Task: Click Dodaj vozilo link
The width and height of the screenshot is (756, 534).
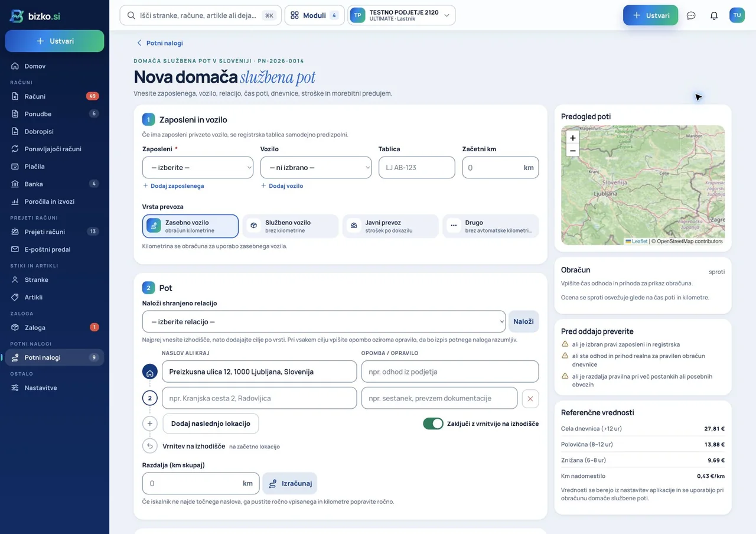Action: click(282, 186)
